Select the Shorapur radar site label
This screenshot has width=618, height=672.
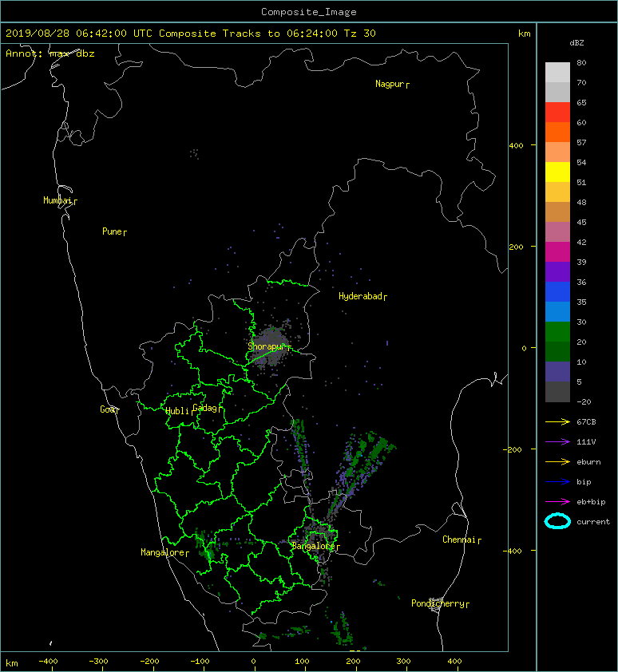coord(269,346)
